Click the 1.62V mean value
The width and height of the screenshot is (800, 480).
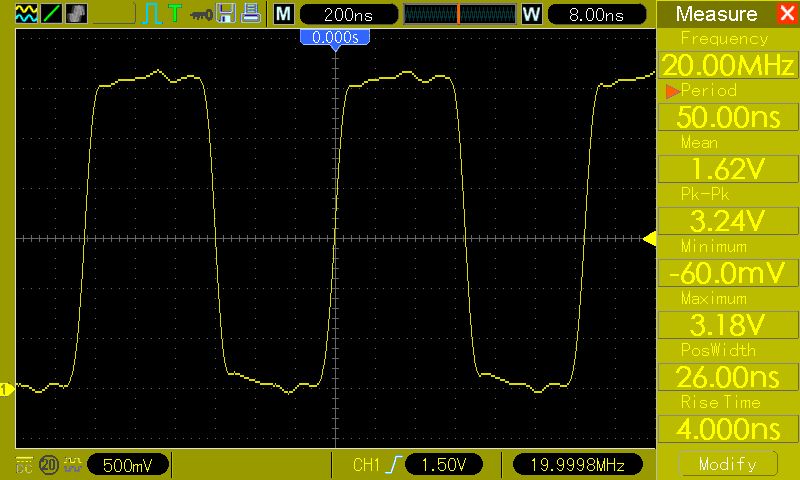tap(728, 169)
